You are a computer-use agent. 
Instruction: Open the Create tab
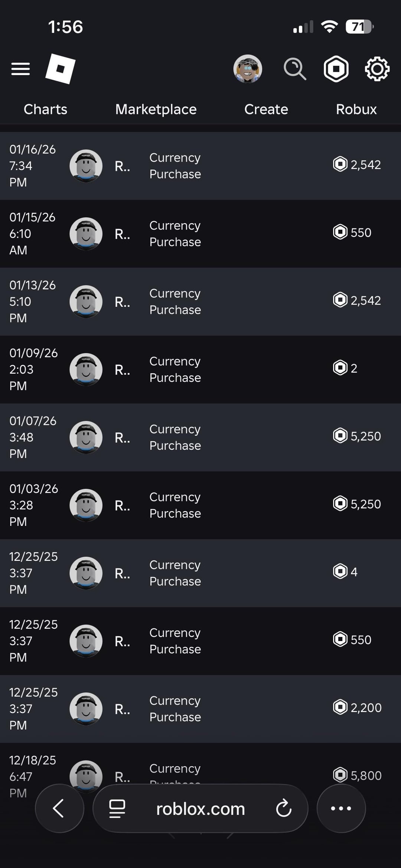point(266,109)
